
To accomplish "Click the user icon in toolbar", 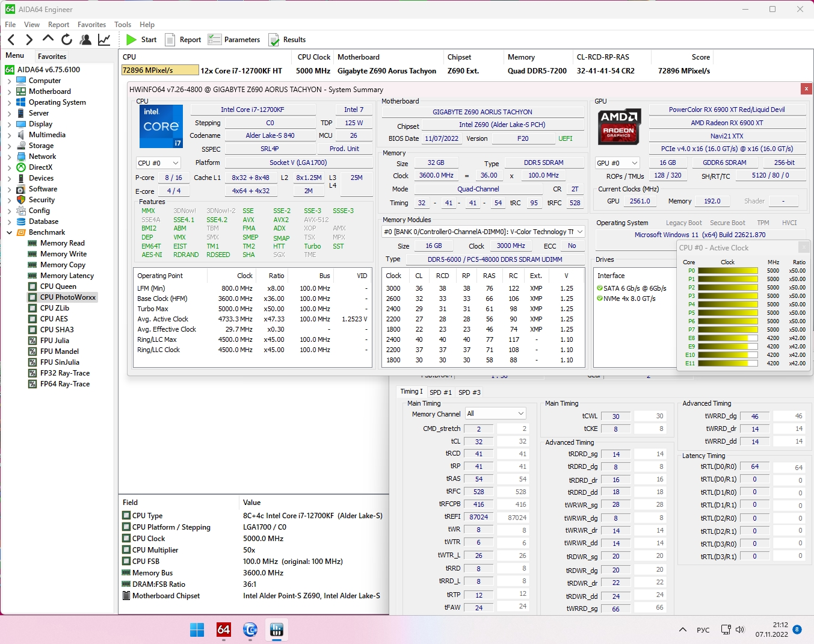I will coord(85,40).
